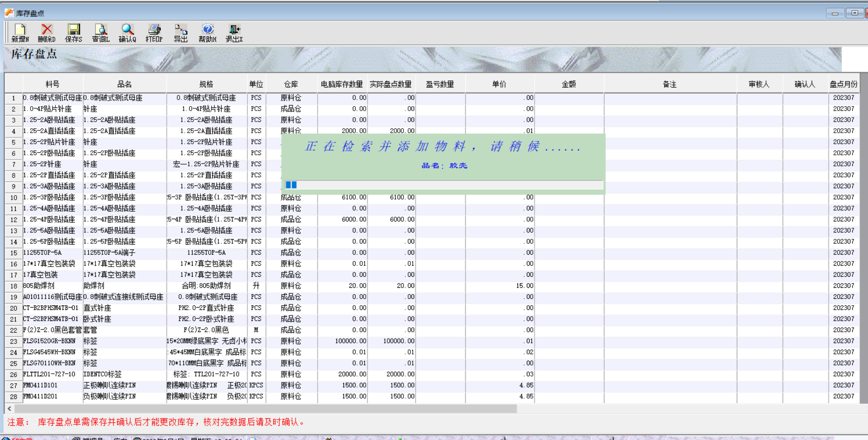This screenshot has height=440, width=868.
Task: Click the 打印P print icon
Action: click(154, 33)
